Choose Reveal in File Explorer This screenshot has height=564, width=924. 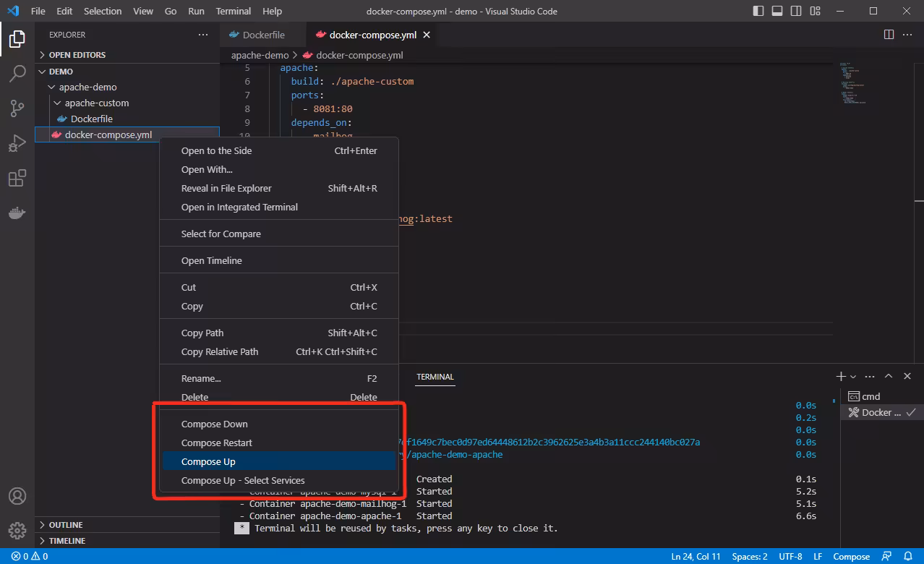point(279,188)
